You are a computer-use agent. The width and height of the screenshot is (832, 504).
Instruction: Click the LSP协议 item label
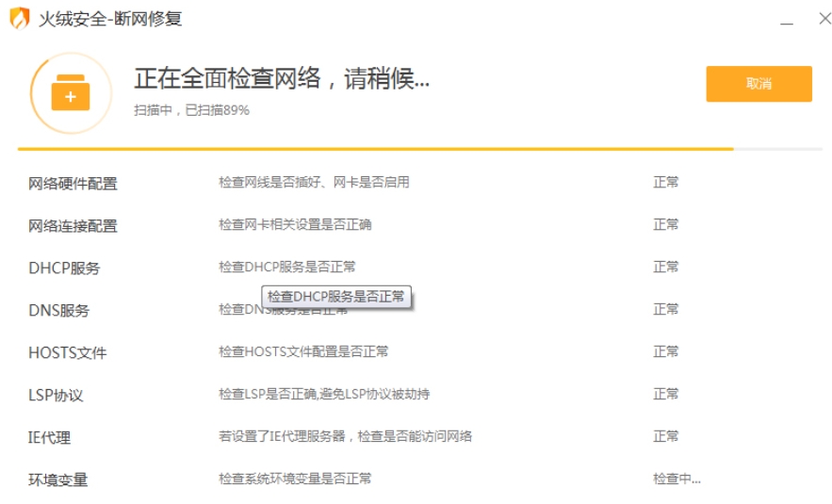pos(56,396)
